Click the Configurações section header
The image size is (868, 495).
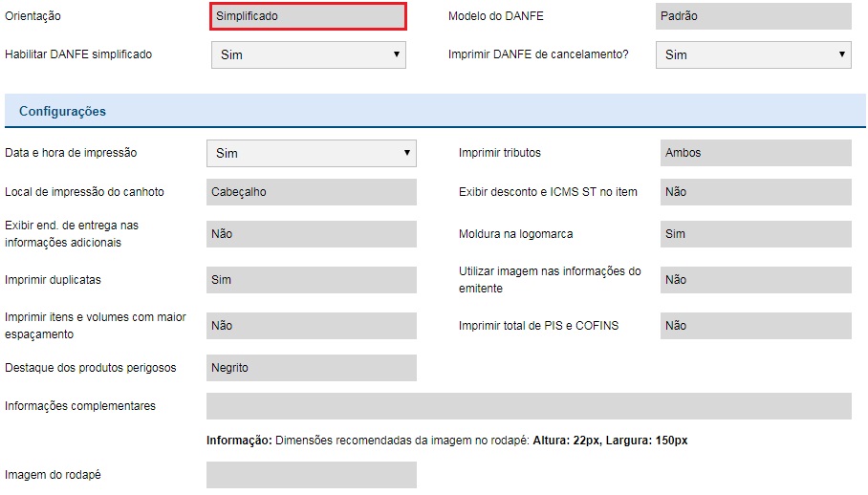[63, 111]
